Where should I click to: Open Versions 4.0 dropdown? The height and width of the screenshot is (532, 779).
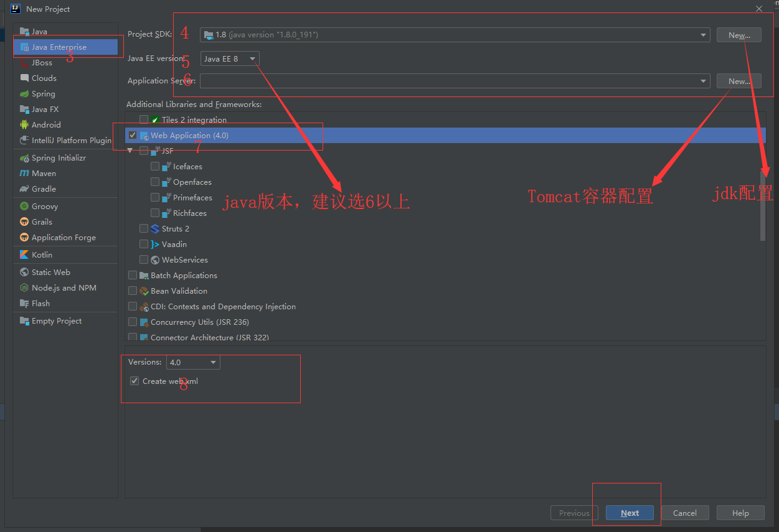point(193,362)
